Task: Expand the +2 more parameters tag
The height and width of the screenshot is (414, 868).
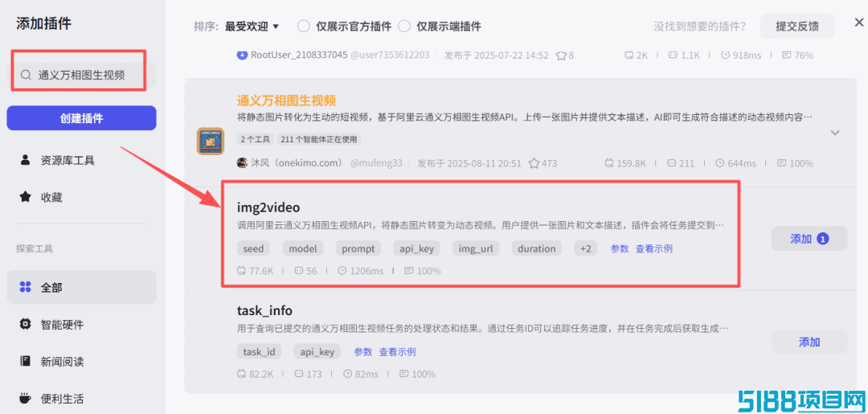Action: pyautogui.click(x=586, y=248)
